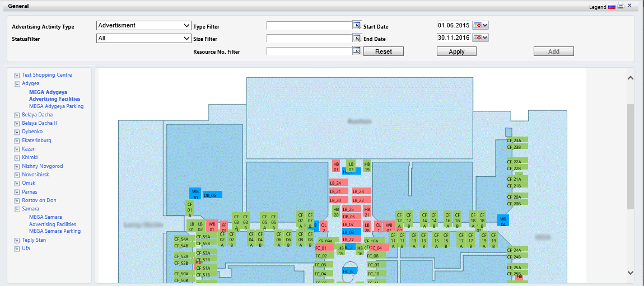Switch to the General tab
Screen dimensions: 644x286
pyautogui.click(x=18, y=6)
